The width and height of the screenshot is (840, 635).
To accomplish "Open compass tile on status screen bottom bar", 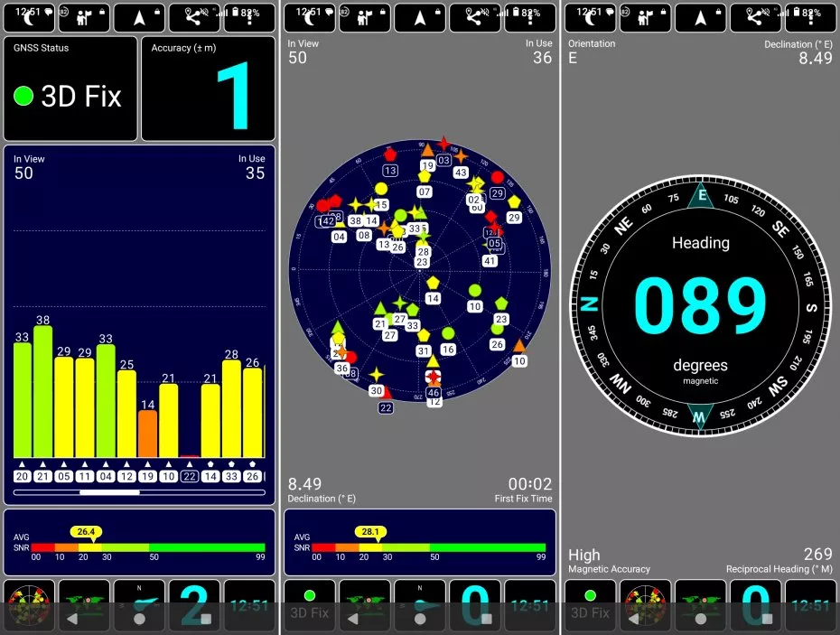I will point(139,605).
